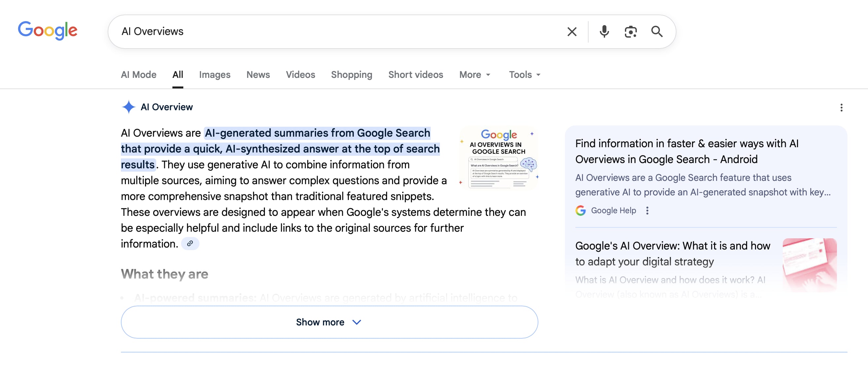
Task: Click the source link chip after 'information.'
Action: 190,244
